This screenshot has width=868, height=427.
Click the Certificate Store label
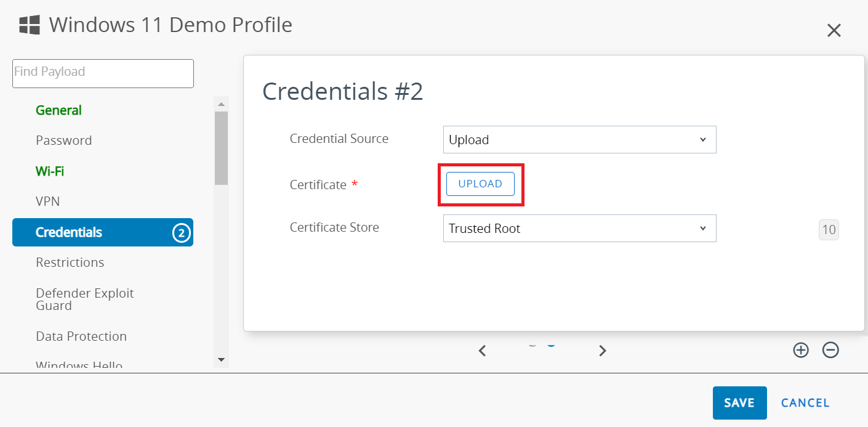point(334,227)
